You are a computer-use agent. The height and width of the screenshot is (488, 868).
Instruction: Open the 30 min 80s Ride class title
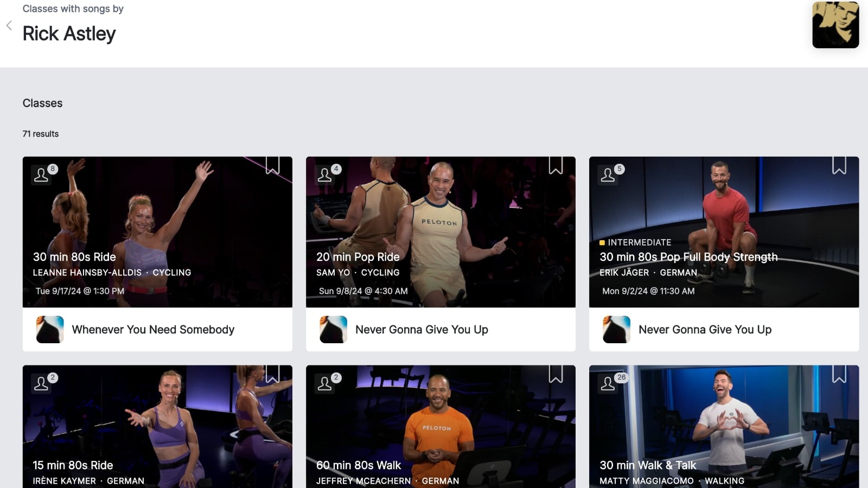click(x=74, y=257)
